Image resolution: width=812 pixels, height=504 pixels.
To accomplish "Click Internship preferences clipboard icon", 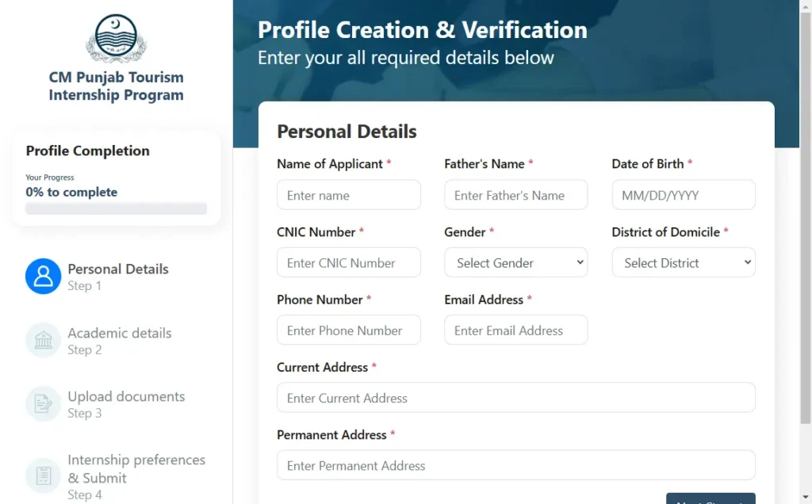I will point(44,476).
